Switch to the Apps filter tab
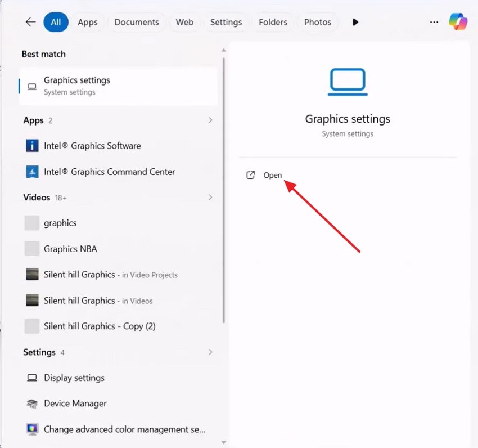 (x=88, y=22)
